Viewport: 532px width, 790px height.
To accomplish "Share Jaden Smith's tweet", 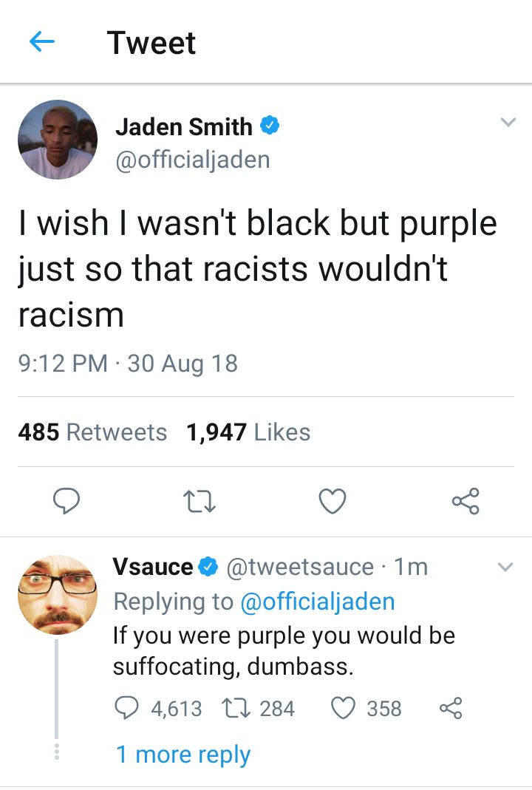I will 465,501.
